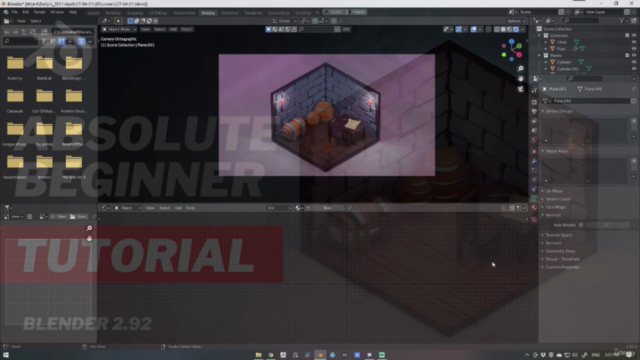This screenshot has height=360, width=640.
Task: Switch to wireframe viewport shading
Action: coord(497,29)
